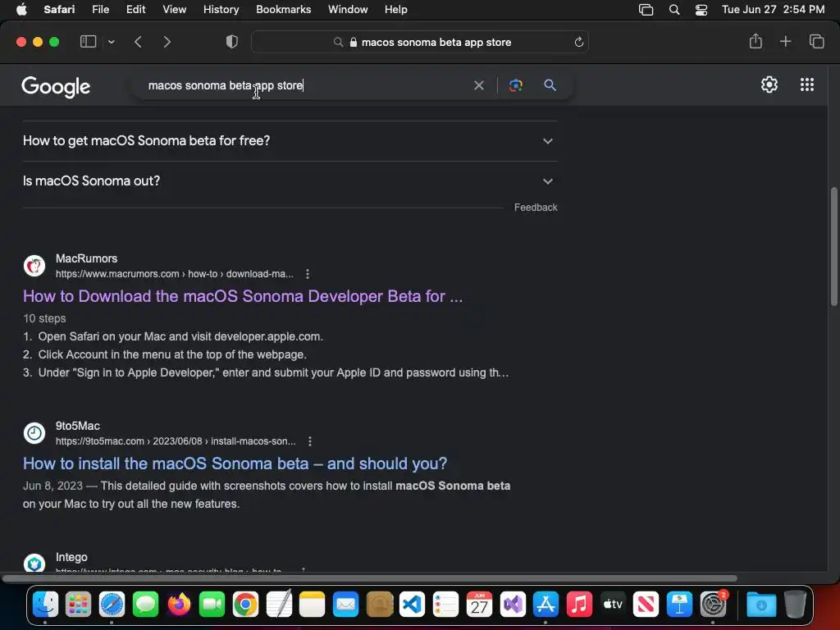This screenshot has height=630, width=840.
Task: Open the View menu
Action: tap(174, 9)
